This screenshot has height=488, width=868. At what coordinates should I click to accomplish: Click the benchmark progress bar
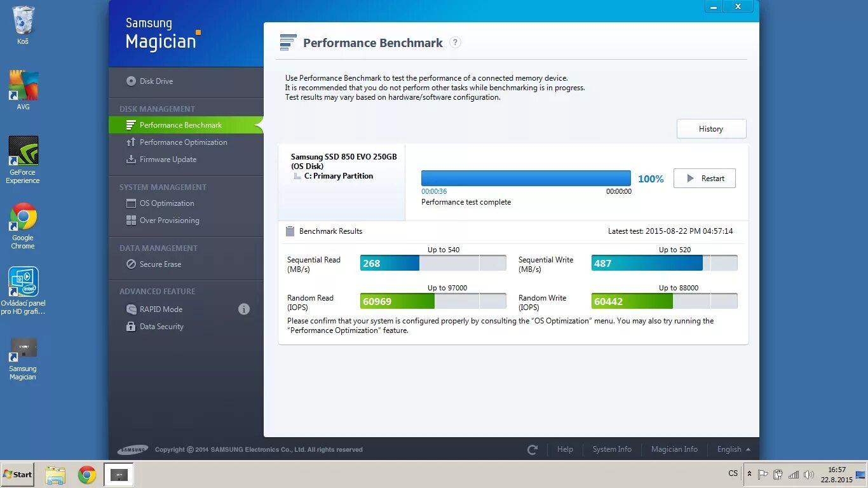[526, 178]
